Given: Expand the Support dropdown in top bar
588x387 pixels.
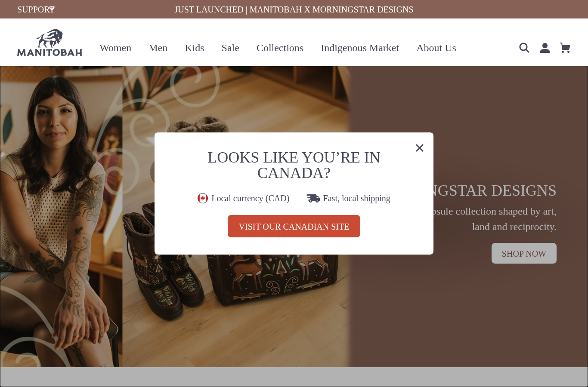Looking at the screenshot, I should point(36,9).
